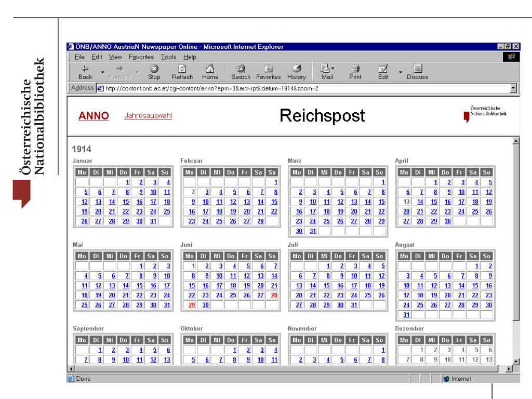
Task: Expand the Back button history dropdown arrow
Action: click(x=102, y=72)
